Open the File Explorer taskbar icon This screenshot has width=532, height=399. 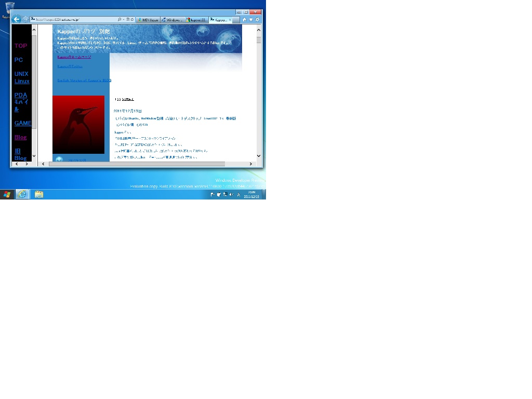tap(39, 194)
